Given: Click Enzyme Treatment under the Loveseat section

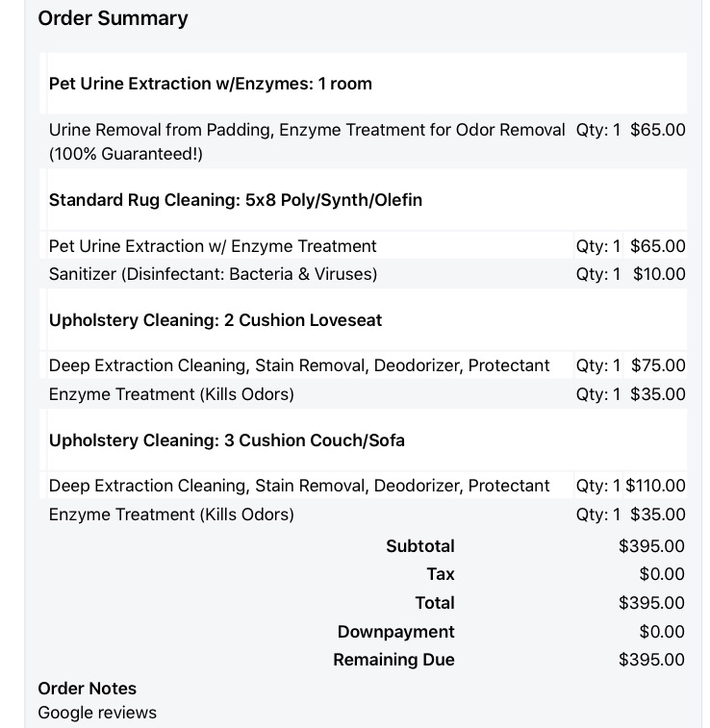Looking at the screenshot, I should pos(171,394).
